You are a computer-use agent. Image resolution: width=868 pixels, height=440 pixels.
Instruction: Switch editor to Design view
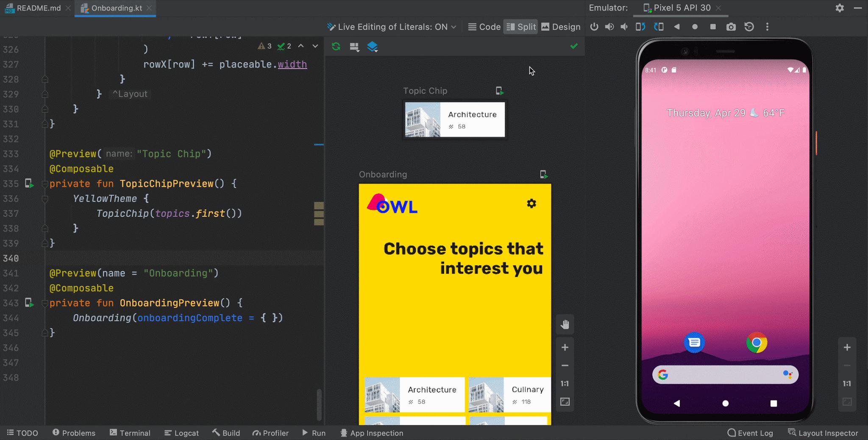(560, 26)
